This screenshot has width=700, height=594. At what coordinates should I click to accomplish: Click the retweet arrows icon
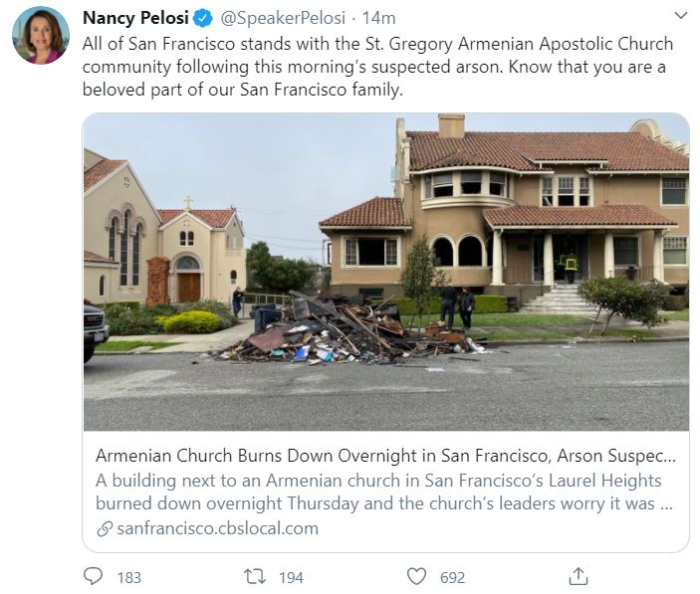coord(255,576)
